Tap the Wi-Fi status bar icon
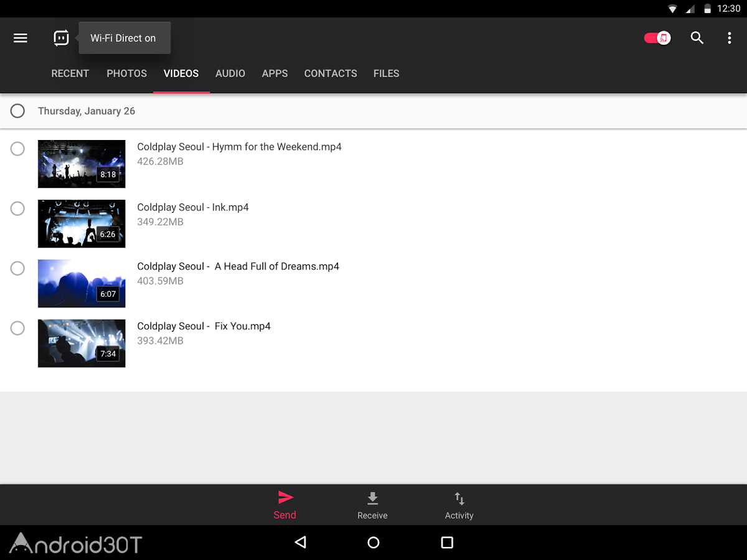Viewport: 747px width, 560px height. pos(673,9)
